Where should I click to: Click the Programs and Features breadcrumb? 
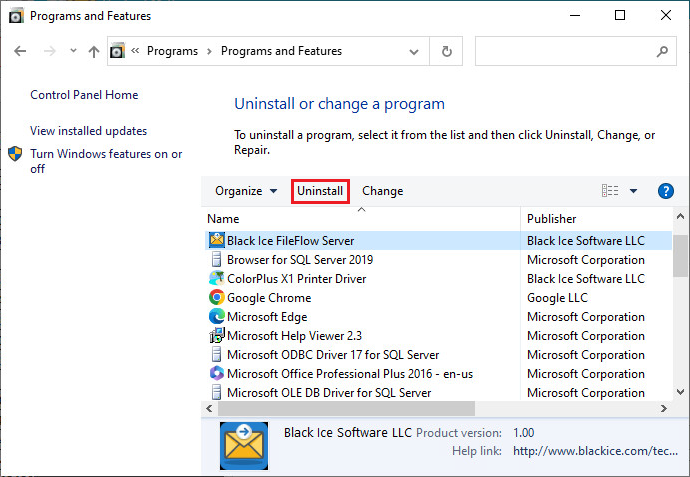point(281,51)
